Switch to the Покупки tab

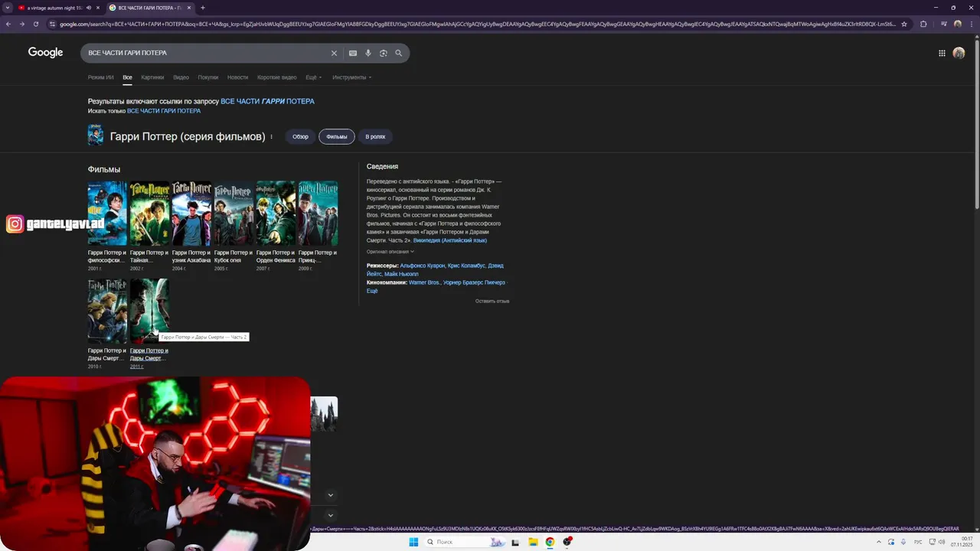tap(208, 77)
